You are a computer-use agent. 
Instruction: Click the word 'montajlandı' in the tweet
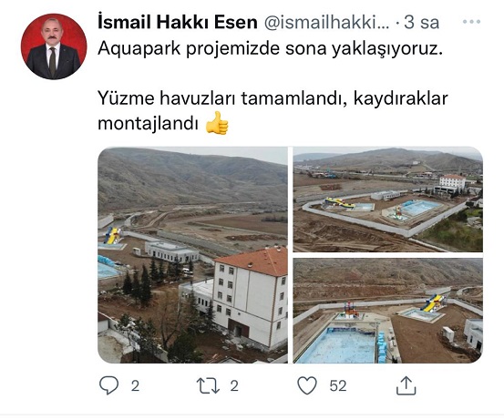point(148,123)
